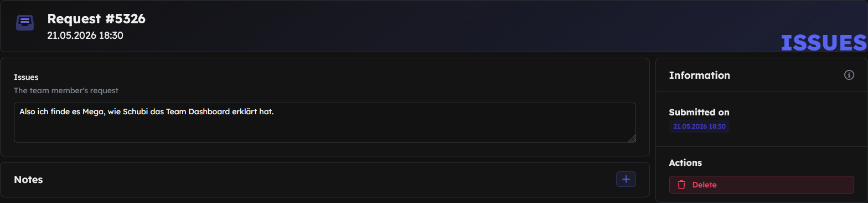Click the text area's corner resize grip
This screenshot has width=868, height=203.
pos(632,139)
